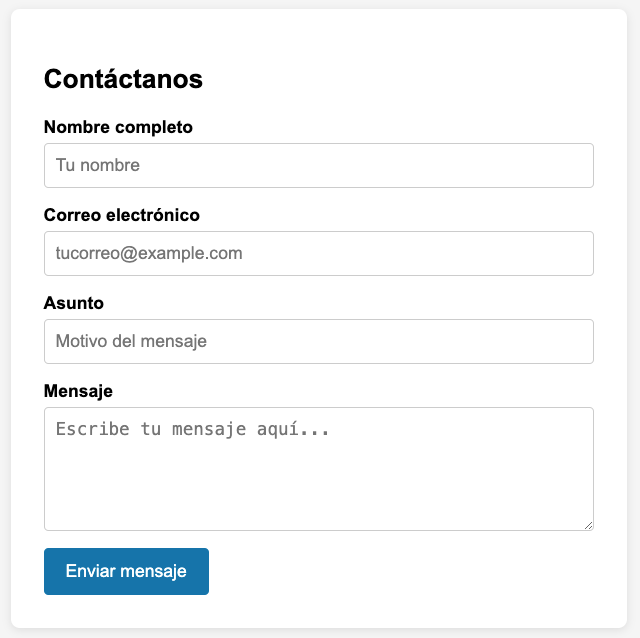
Task: Click the "Motivo del mensaje" placeholder
Action: [131, 341]
